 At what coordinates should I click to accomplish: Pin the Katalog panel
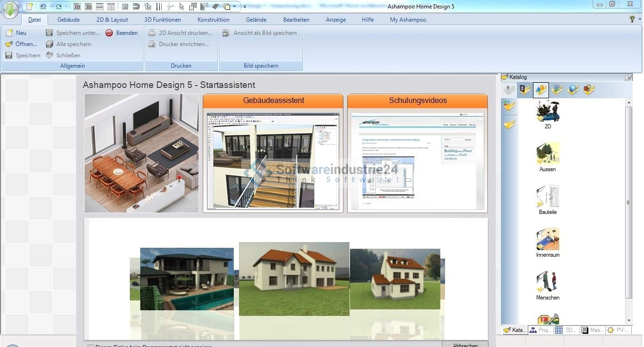[x=628, y=77]
